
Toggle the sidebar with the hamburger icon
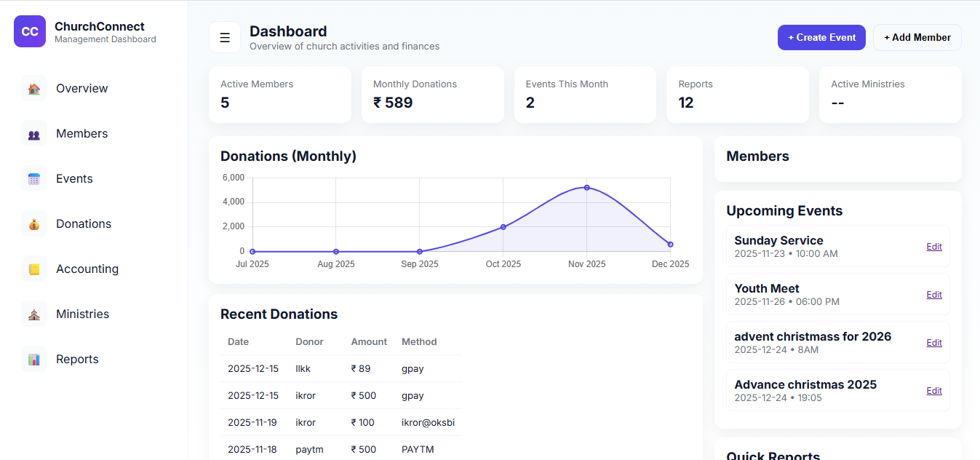tap(224, 36)
